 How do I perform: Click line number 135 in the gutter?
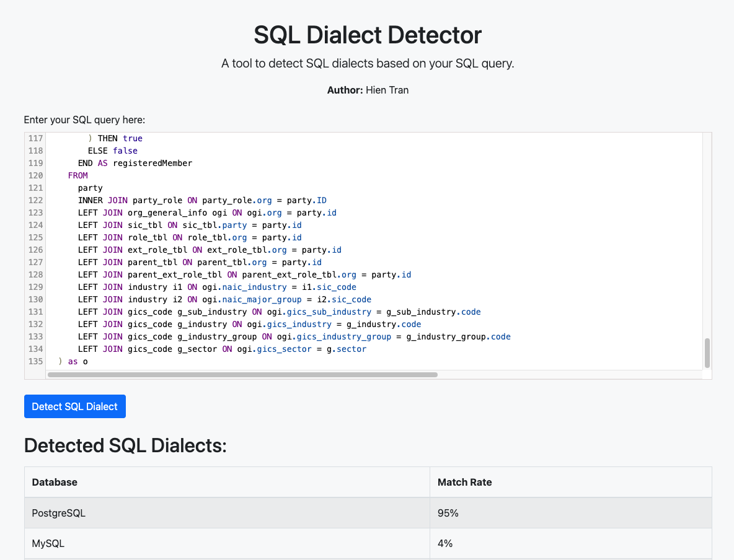pos(35,361)
